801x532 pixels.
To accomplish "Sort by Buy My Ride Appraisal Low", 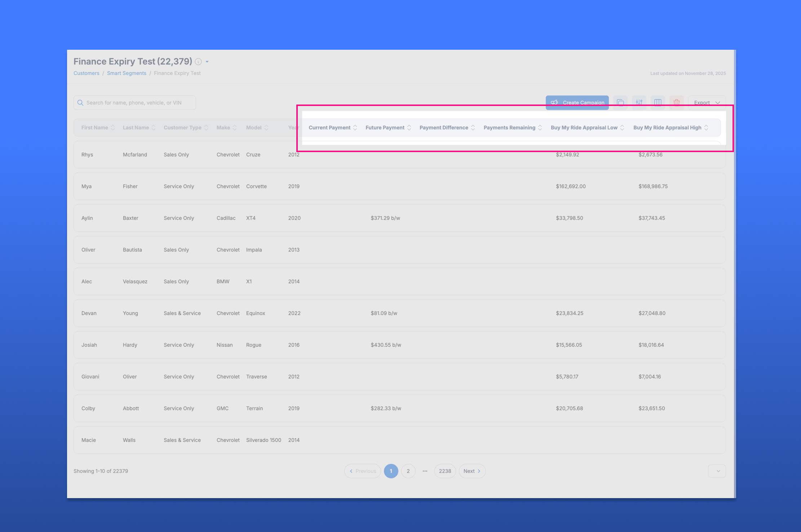I will point(622,128).
